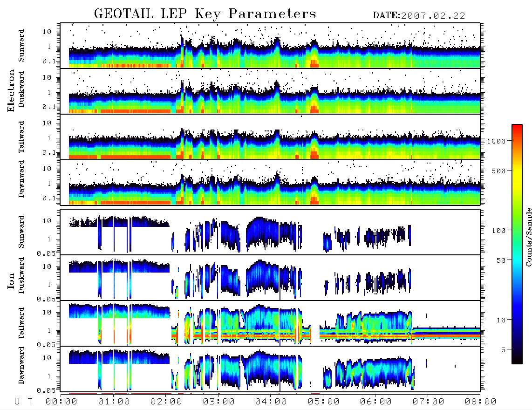Click the 05:00 time axis label

pos(324,402)
